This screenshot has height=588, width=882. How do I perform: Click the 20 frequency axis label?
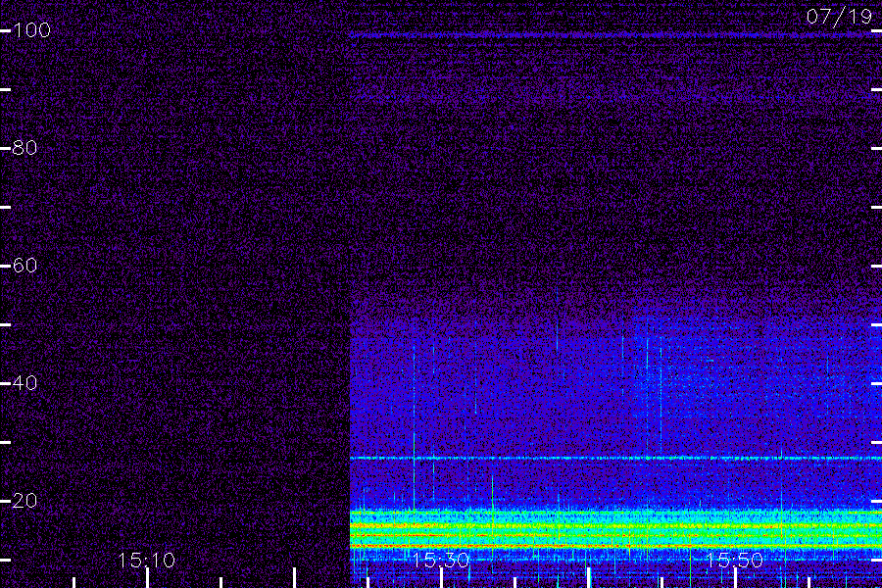(24, 500)
